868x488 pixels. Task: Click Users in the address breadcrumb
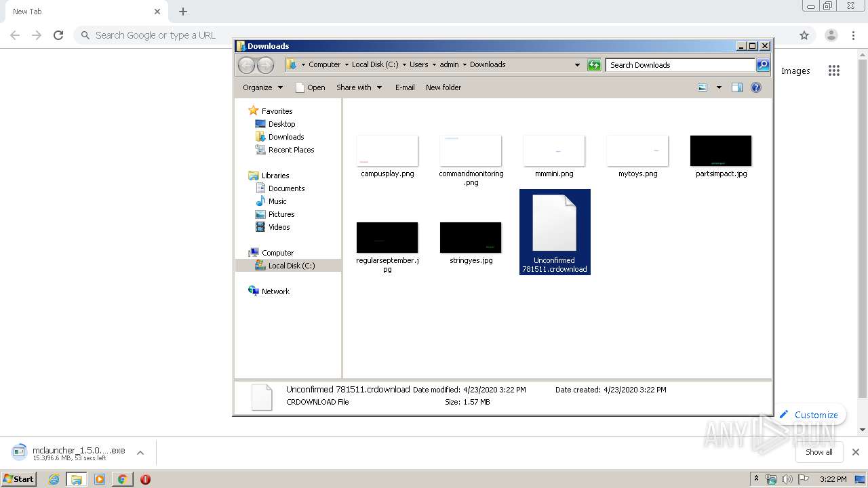pyautogui.click(x=418, y=65)
